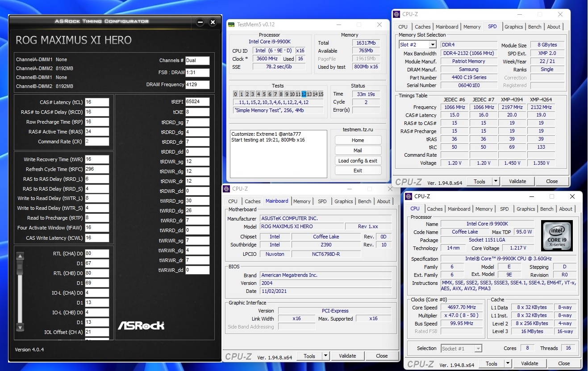Click the CAS# Latency (tCL) value field
588x371 pixels.
point(97,102)
